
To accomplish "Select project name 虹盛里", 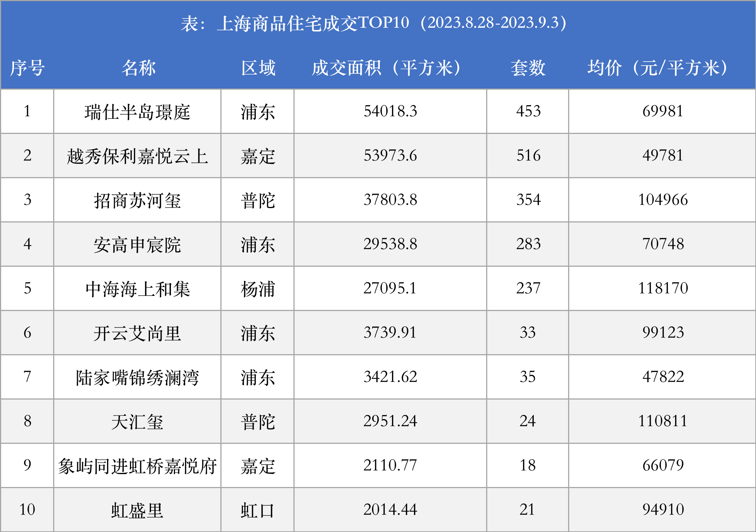I will coord(137,510).
